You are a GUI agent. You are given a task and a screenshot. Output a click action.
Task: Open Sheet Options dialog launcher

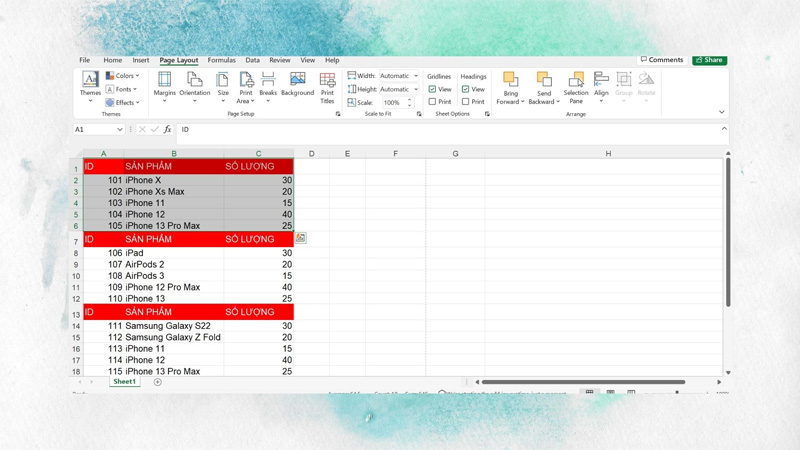(x=487, y=114)
